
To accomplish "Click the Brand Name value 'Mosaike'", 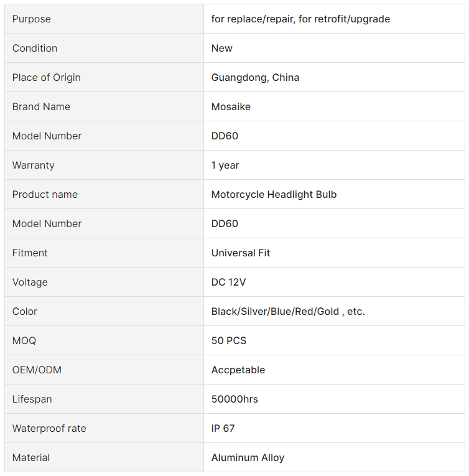I will tap(231, 106).
